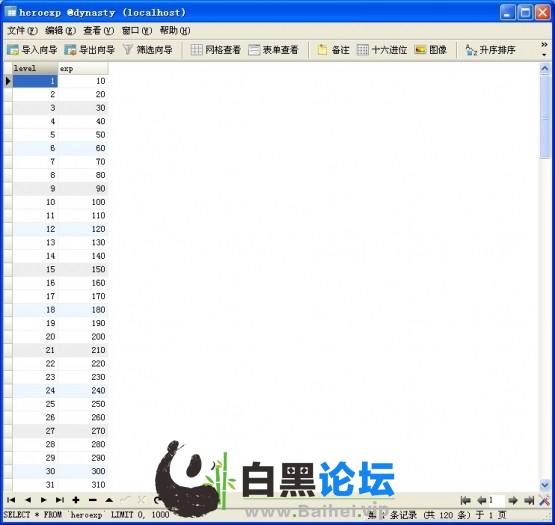The image size is (555, 525).
Task: Open the 帮助 menu
Action: (x=175, y=31)
